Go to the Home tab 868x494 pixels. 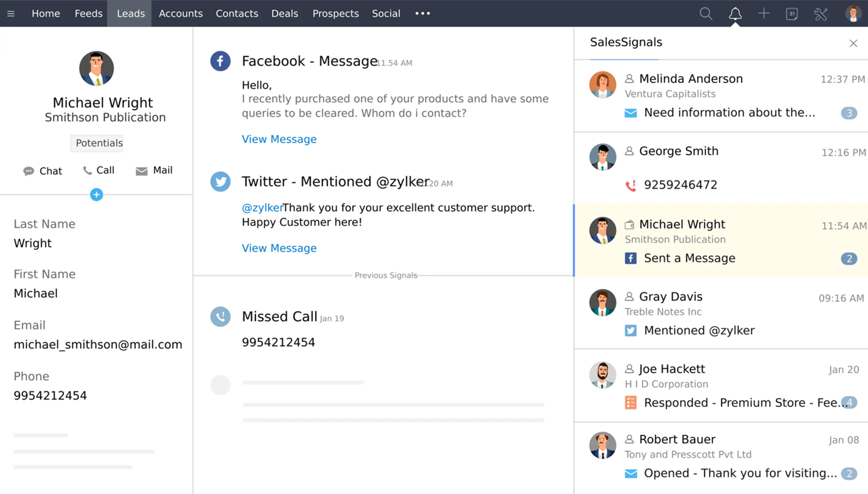46,13
